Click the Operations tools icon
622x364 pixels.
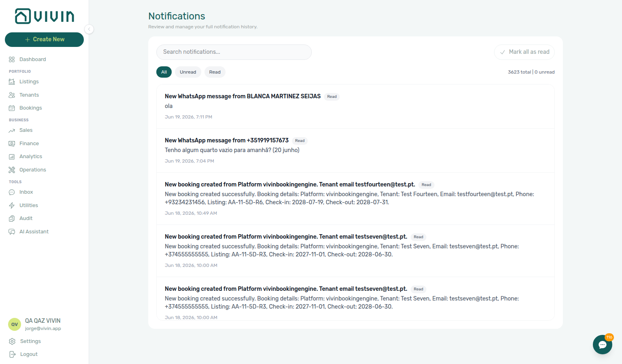(12, 170)
